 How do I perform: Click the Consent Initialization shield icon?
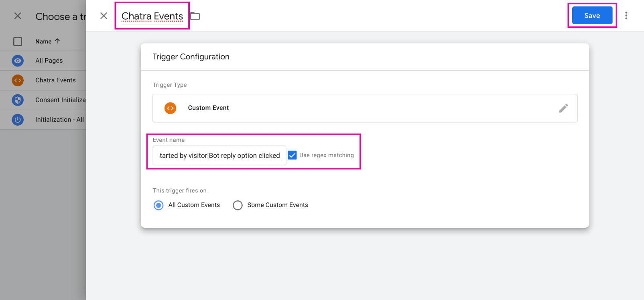click(x=18, y=100)
